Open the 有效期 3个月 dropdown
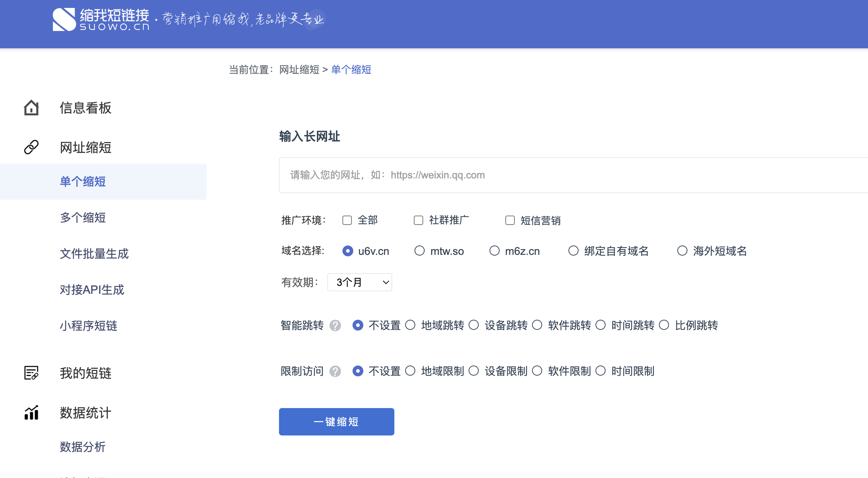This screenshot has height=478, width=868. click(x=359, y=282)
